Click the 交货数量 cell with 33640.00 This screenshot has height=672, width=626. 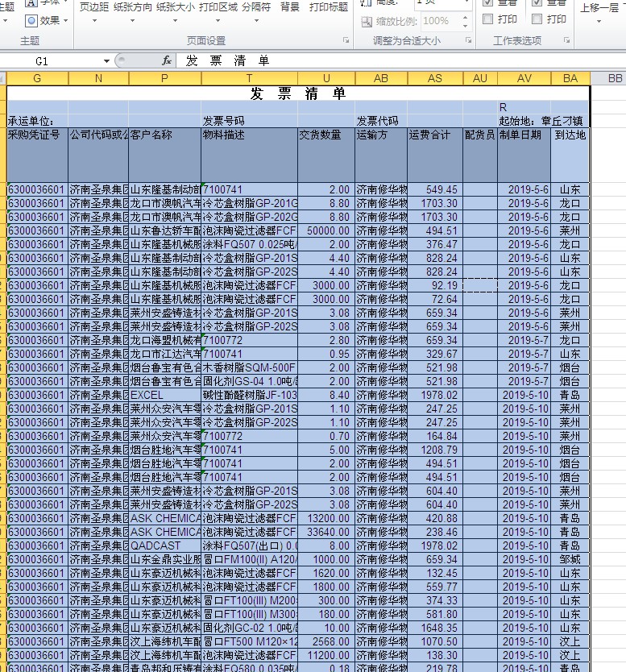pos(326,532)
